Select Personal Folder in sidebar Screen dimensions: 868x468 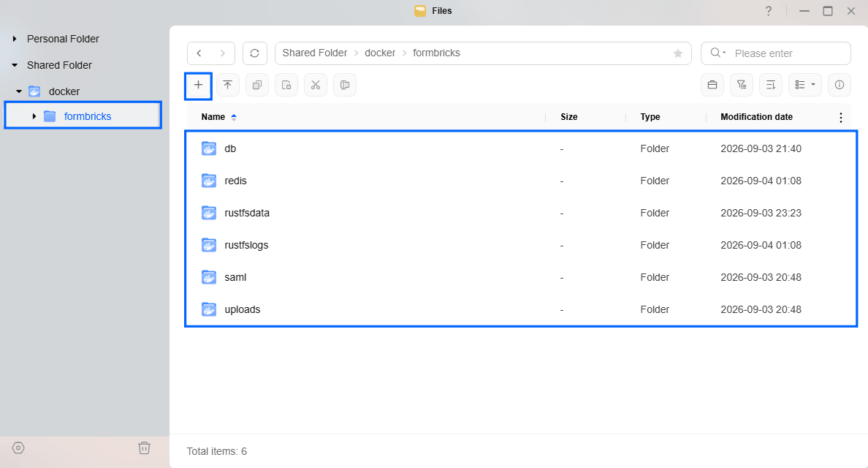pos(63,39)
